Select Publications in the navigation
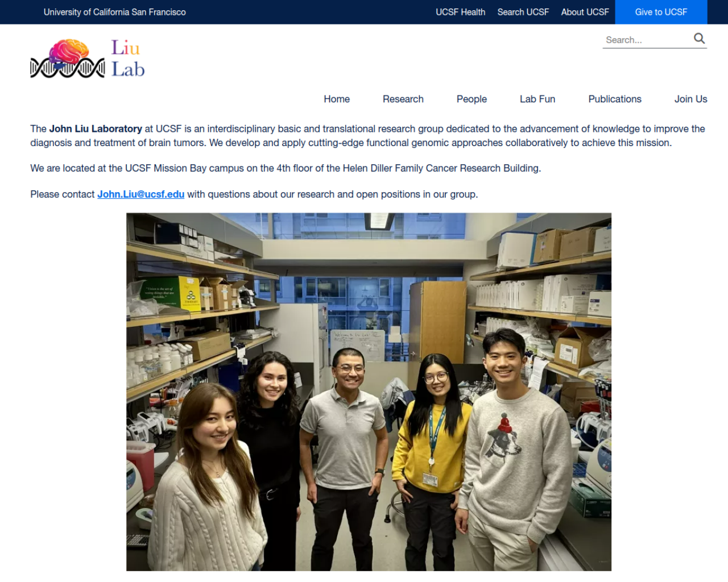The height and width of the screenshot is (582, 728). [615, 99]
